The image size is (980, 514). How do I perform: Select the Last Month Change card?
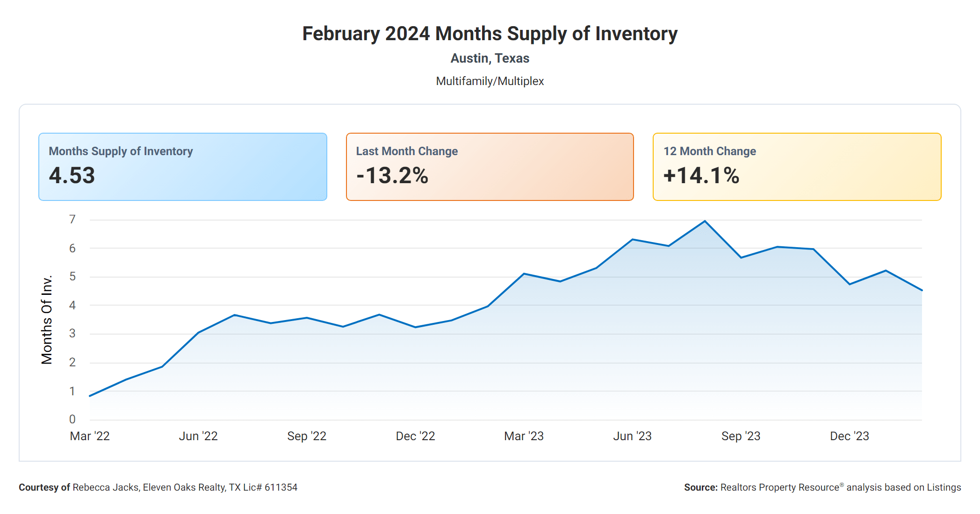point(490,167)
